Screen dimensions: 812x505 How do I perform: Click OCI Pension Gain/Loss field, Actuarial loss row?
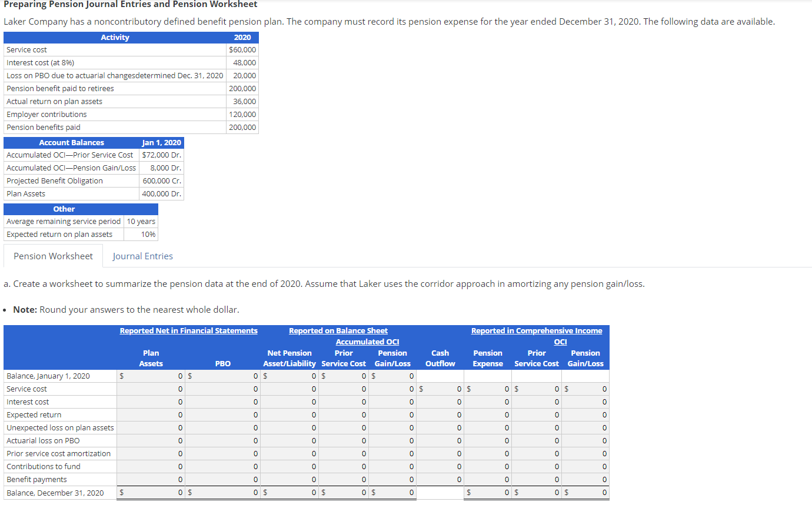585,441
